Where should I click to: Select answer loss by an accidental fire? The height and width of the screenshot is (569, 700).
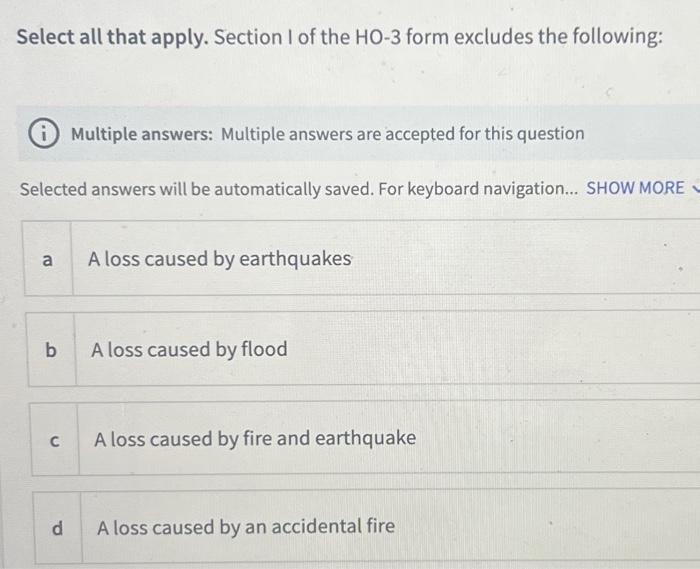[x=367, y=527]
